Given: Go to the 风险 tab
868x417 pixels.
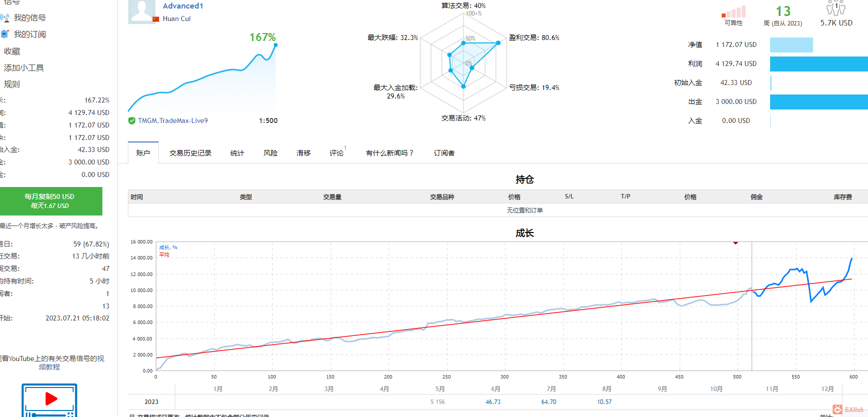Looking at the screenshot, I should tap(271, 153).
